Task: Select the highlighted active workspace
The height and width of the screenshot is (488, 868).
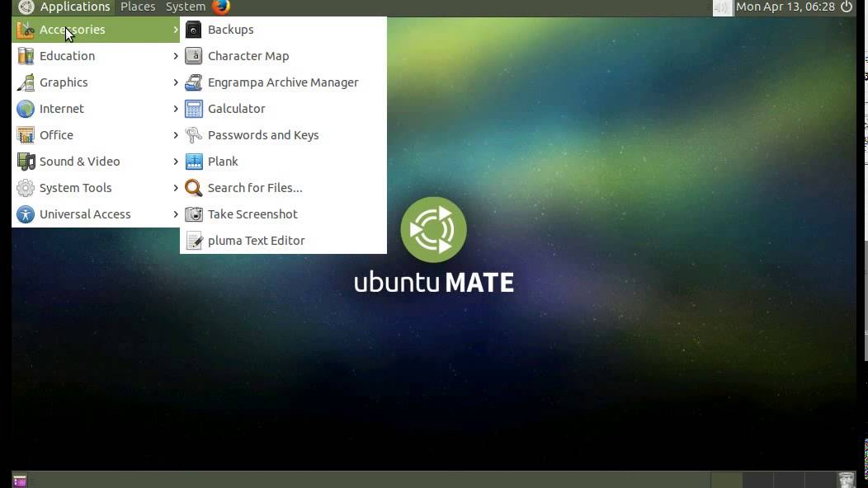Action: point(726,480)
